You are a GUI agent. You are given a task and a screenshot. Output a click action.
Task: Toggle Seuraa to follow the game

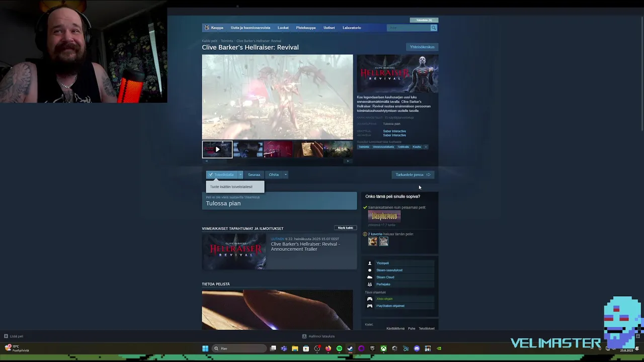click(x=254, y=174)
